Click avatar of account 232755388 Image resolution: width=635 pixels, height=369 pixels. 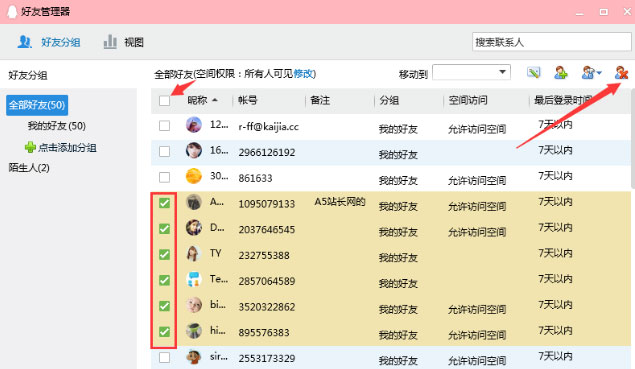194,254
